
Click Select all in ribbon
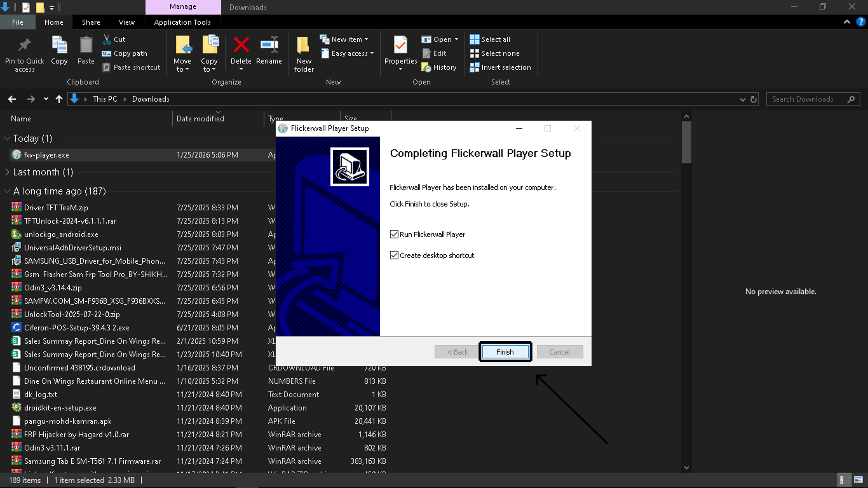490,39
